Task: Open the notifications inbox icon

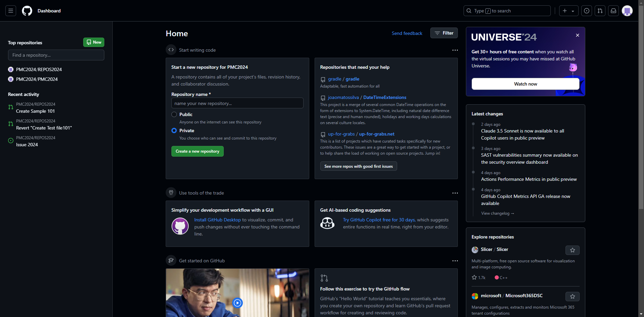Action: 613,11
